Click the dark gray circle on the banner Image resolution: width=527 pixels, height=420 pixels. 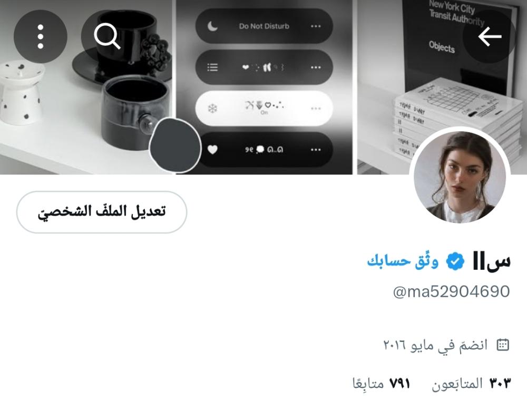click(175, 145)
